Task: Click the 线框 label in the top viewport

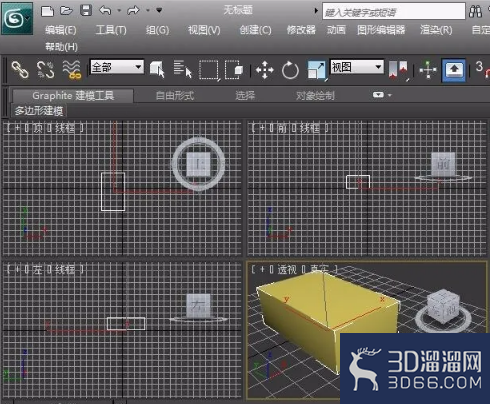Action: (65, 128)
